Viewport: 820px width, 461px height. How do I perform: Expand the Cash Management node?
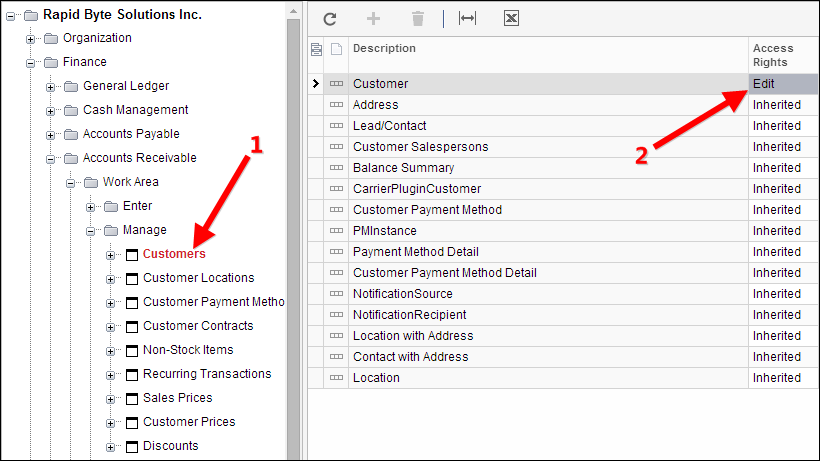coord(50,111)
